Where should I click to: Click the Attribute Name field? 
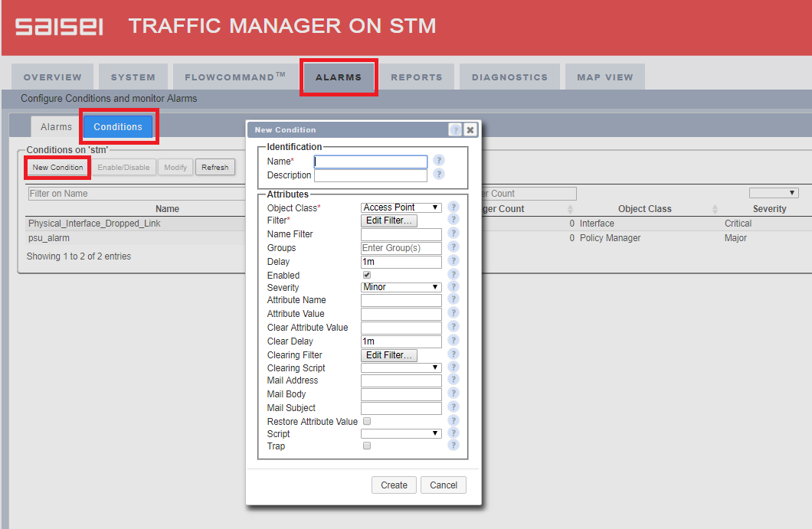401,300
